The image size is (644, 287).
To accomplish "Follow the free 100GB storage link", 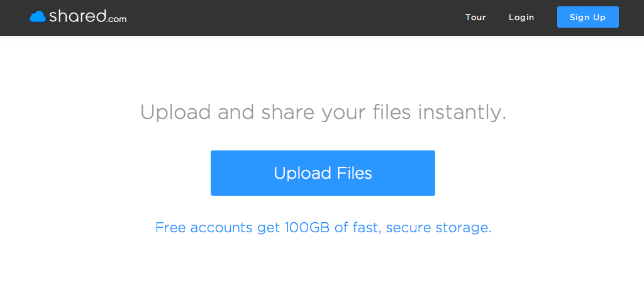I will (x=323, y=227).
